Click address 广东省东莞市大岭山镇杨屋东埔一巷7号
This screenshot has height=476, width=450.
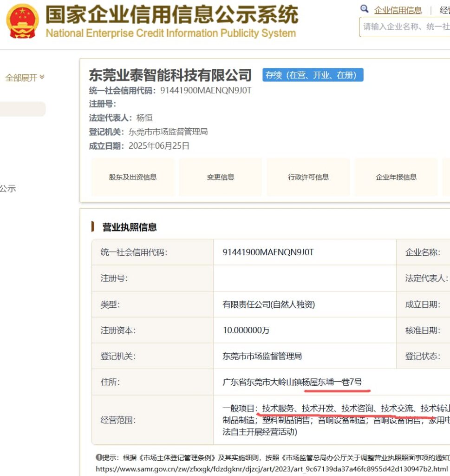(292, 382)
